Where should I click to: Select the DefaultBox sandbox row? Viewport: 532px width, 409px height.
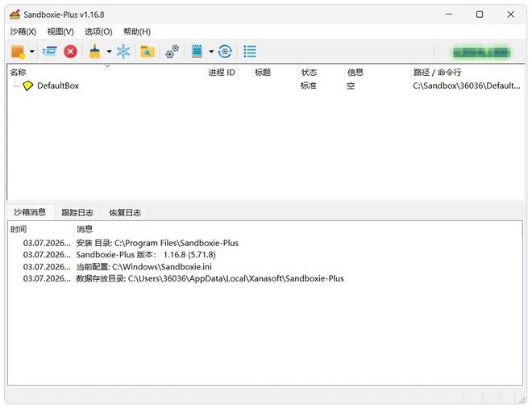pos(266,86)
